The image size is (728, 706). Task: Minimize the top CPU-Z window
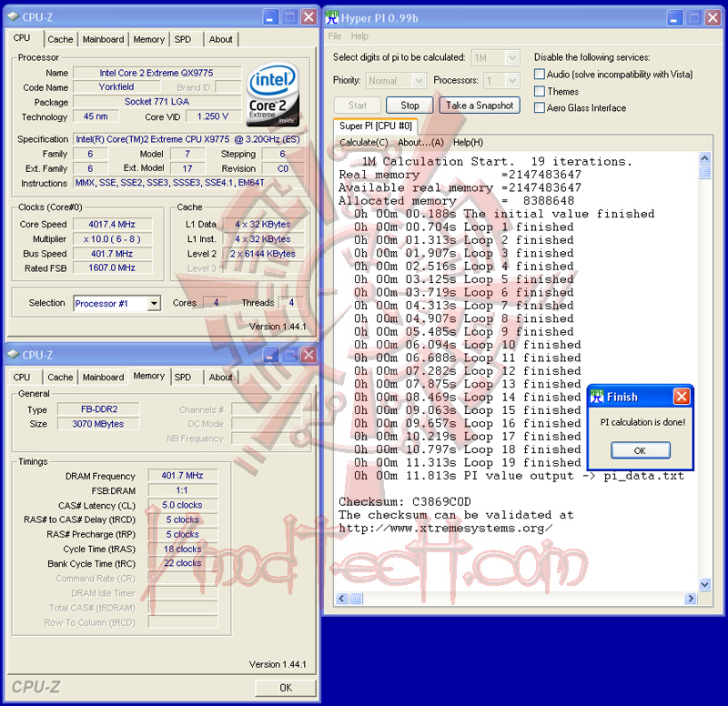click(x=271, y=17)
